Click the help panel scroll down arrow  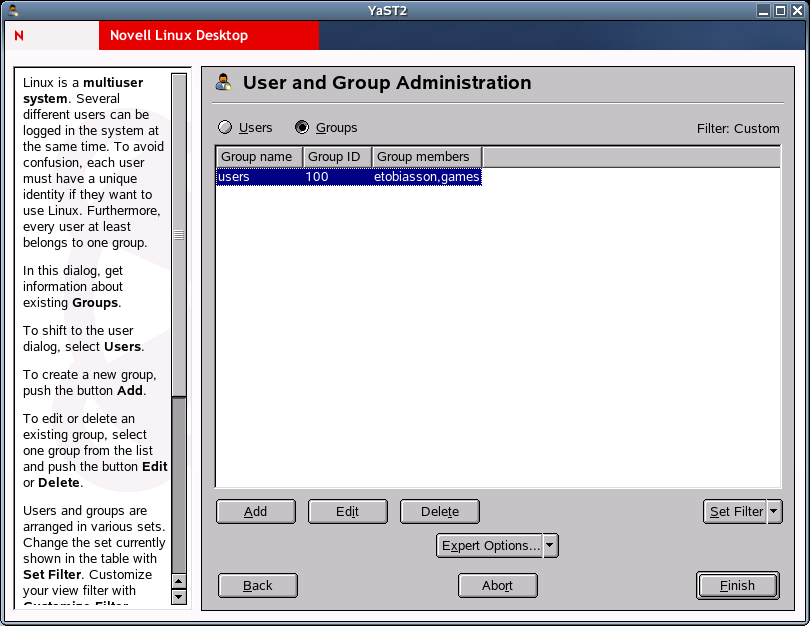pos(179,597)
